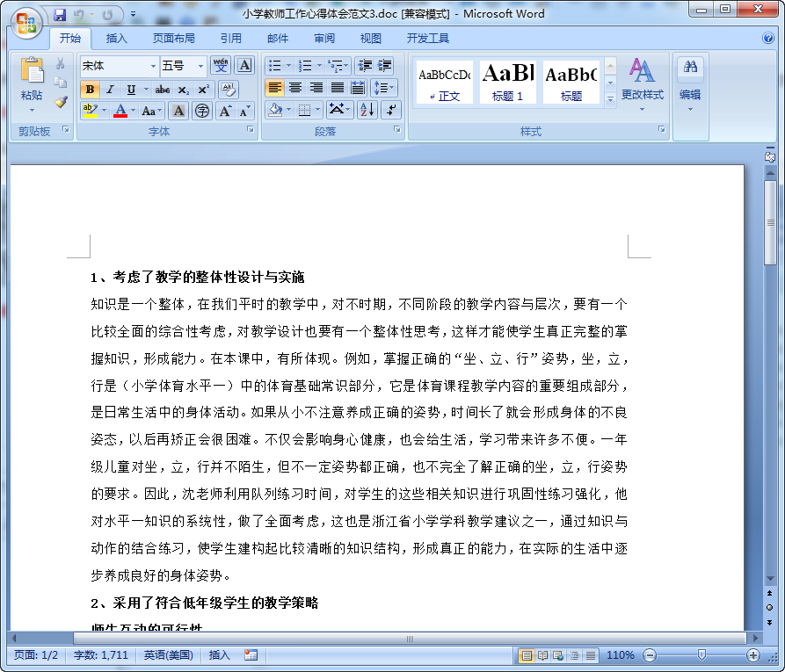Viewport: 785px width, 672px height.
Task: Toggle Italic formatting
Action: (110, 90)
